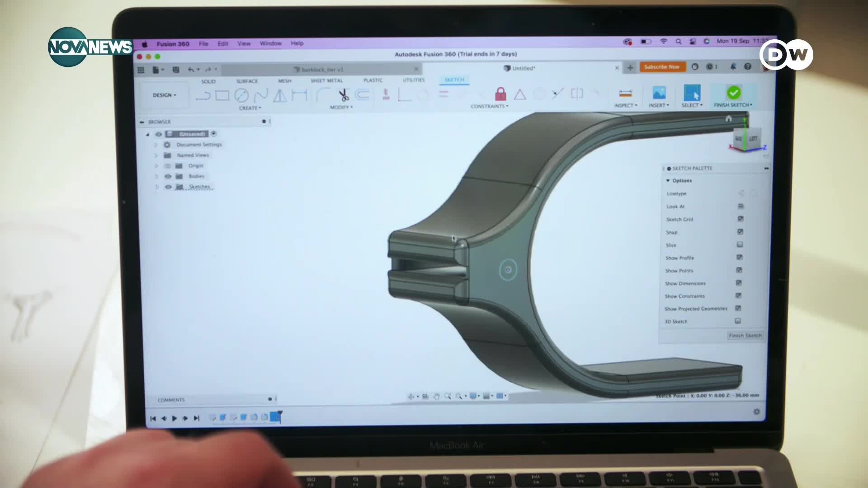The height and width of the screenshot is (488, 868).
Task: Select the Spline sketch tool
Action: click(260, 96)
